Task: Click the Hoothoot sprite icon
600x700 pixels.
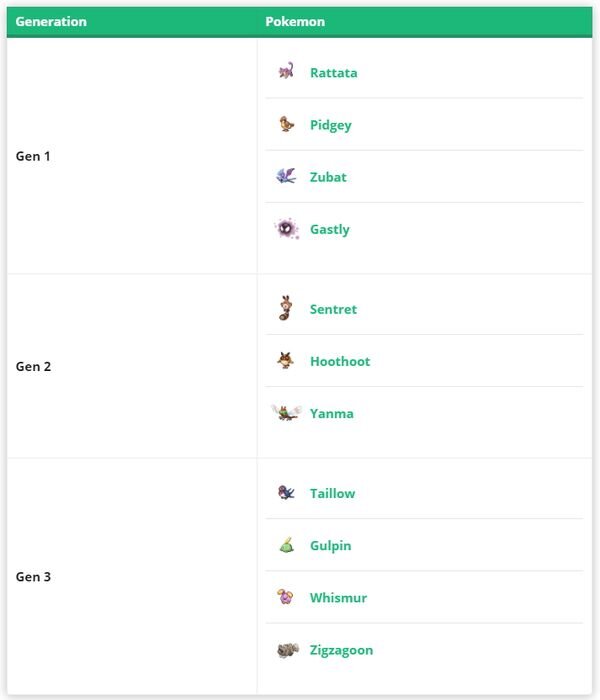Action: coord(286,361)
